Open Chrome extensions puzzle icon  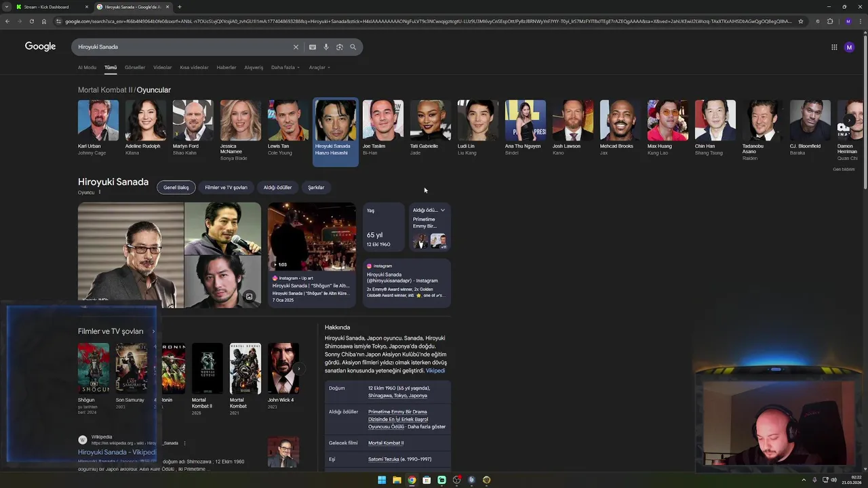tap(830, 21)
